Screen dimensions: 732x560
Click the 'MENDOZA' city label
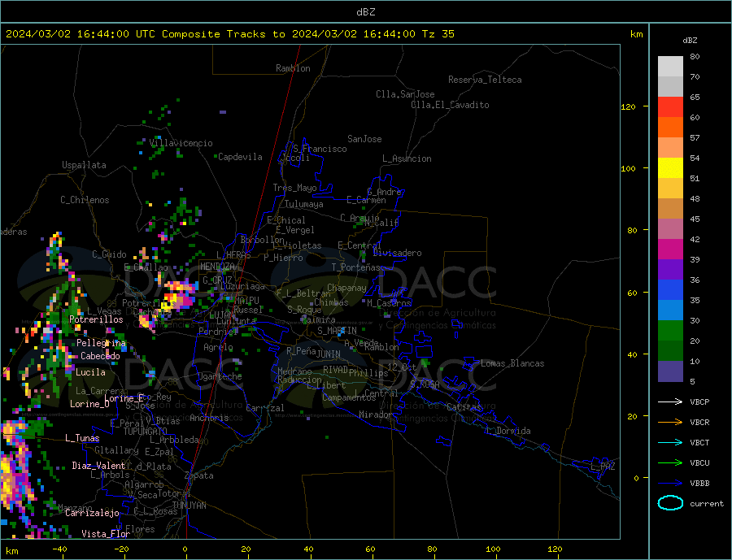pos(219,267)
